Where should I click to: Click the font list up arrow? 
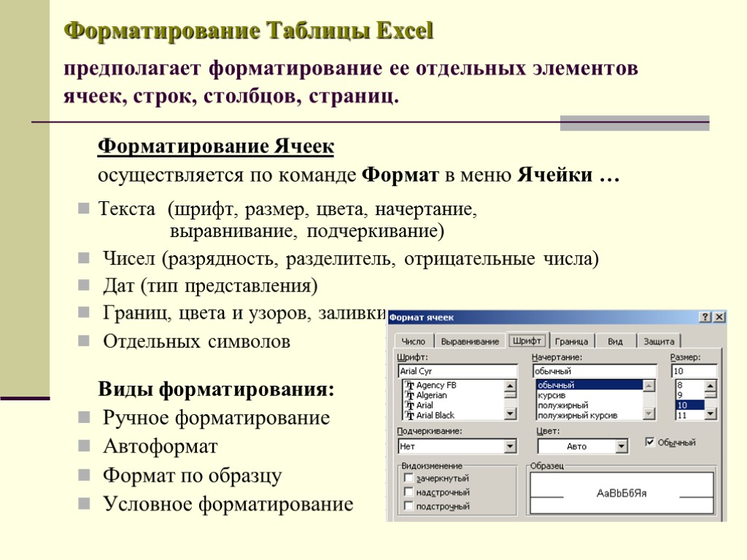point(510,386)
